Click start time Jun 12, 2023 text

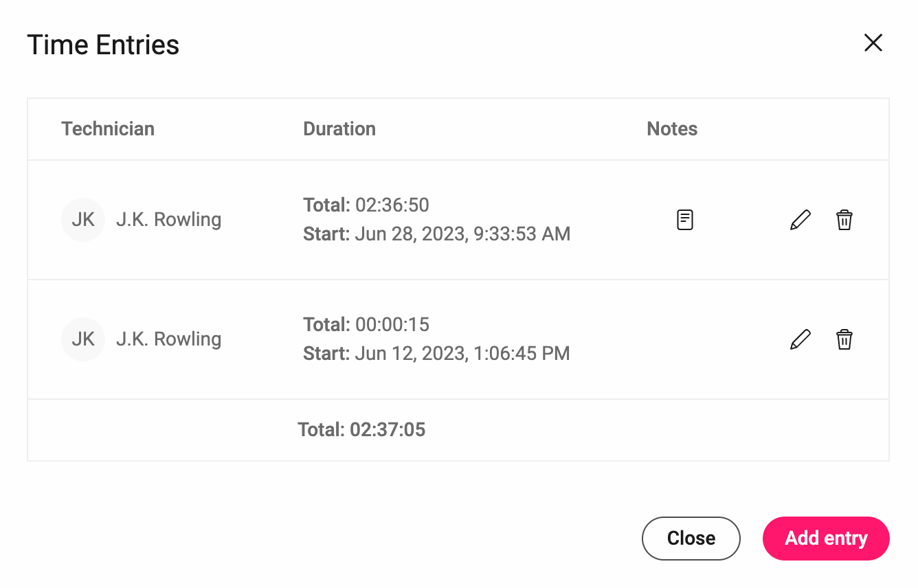pos(436,354)
